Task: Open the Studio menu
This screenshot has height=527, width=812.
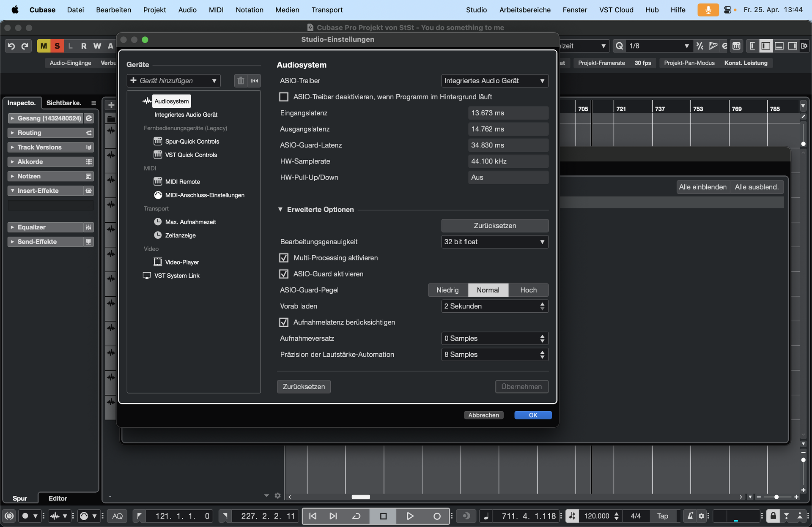Action: (x=476, y=10)
